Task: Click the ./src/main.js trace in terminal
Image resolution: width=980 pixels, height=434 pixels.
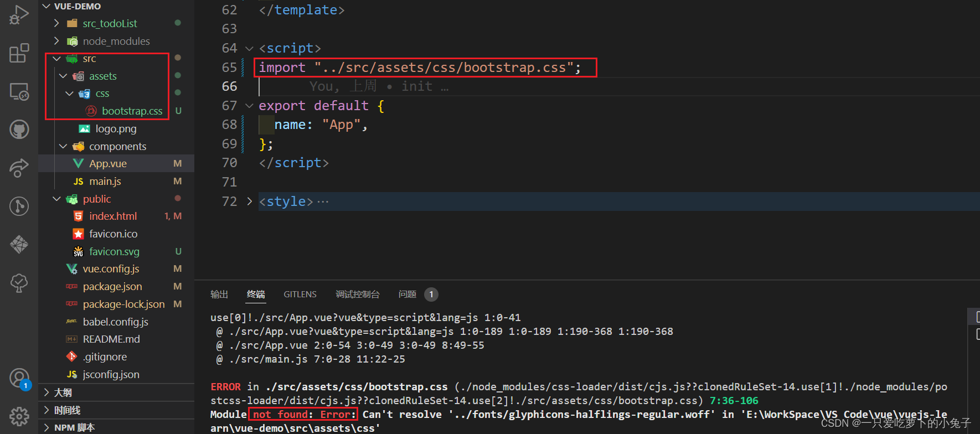Action: point(311,359)
